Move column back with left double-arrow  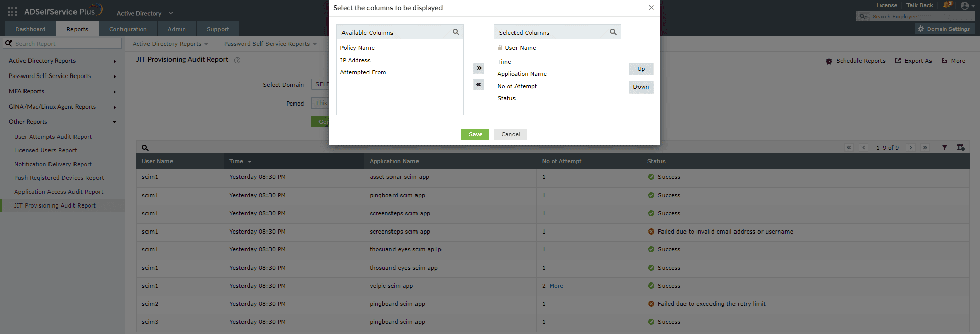tap(479, 85)
